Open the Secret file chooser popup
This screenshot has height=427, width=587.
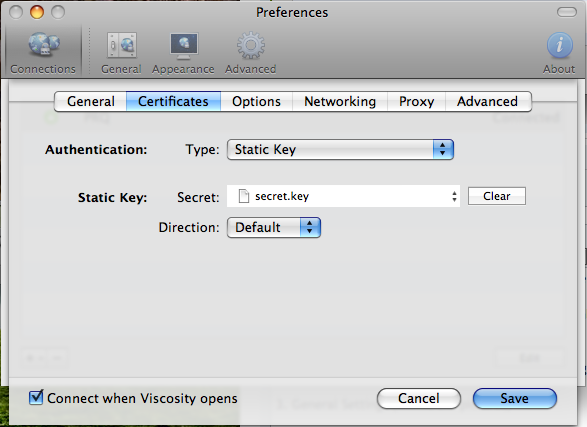coord(343,196)
